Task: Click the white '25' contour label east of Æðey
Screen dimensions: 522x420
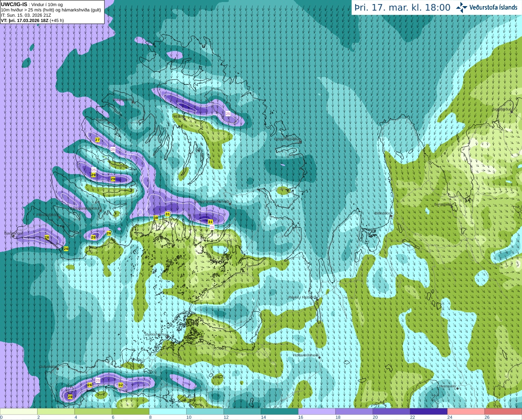Action: 228,114
